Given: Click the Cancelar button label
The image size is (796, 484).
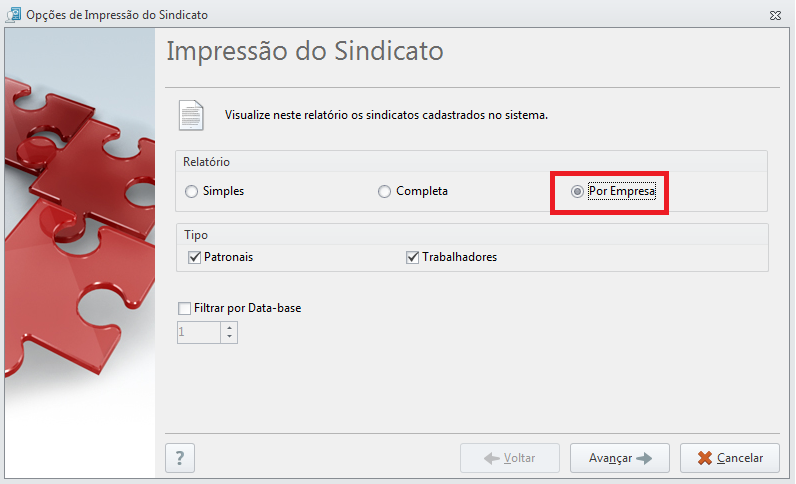Looking at the screenshot, I should pos(740,458).
